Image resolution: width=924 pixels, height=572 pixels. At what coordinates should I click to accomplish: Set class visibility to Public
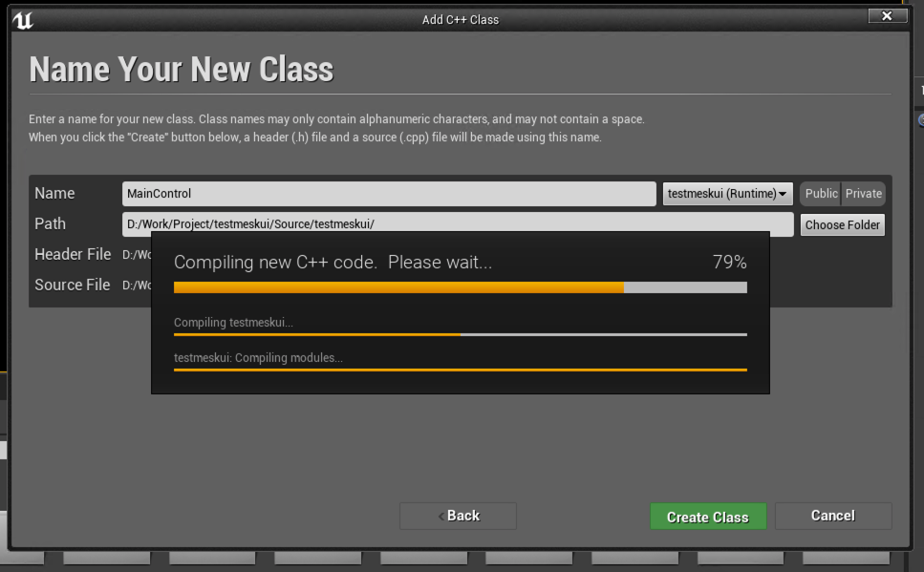(821, 194)
